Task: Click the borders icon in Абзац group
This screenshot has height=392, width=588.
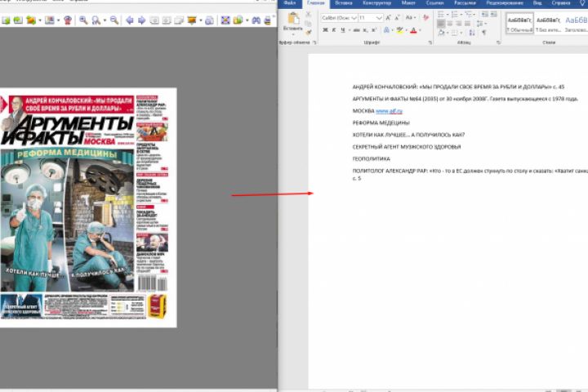Action: pos(454,33)
